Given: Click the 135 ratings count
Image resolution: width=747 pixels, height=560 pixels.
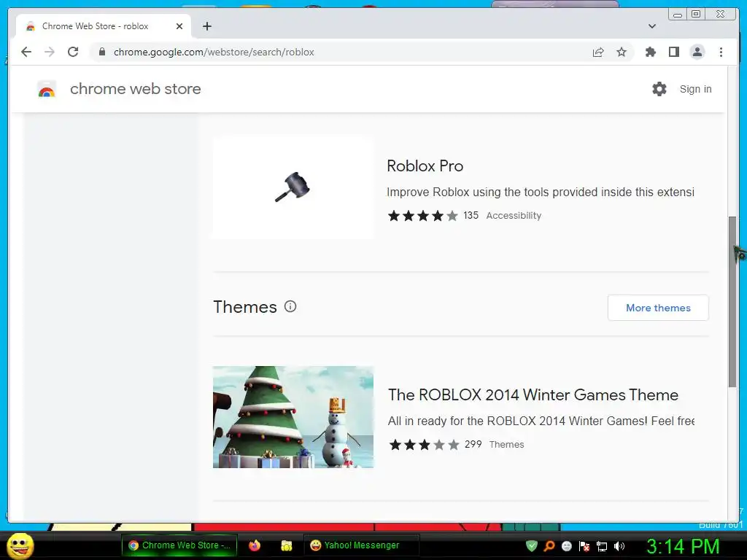Looking at the screenshot, I should pos(471,215).
